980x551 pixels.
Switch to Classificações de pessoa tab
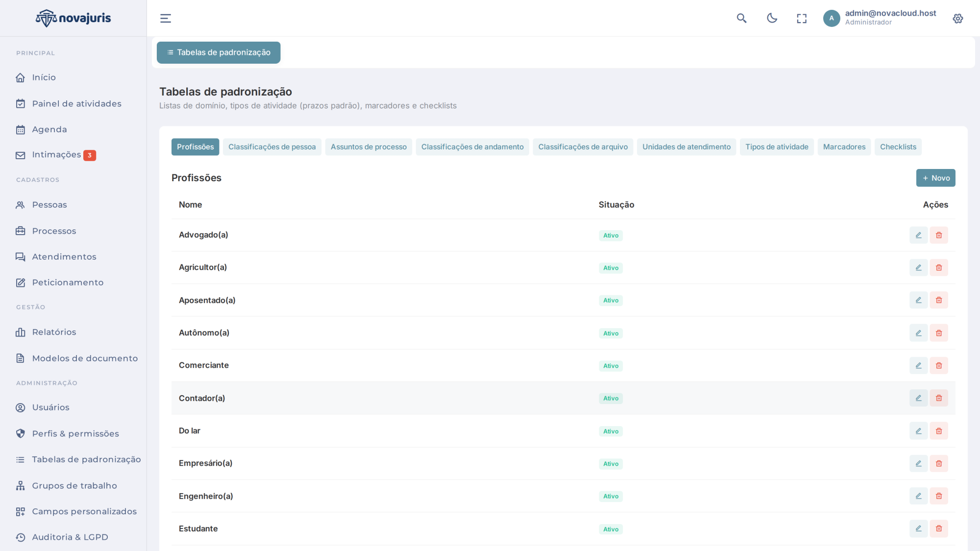(x=272, y=147)
